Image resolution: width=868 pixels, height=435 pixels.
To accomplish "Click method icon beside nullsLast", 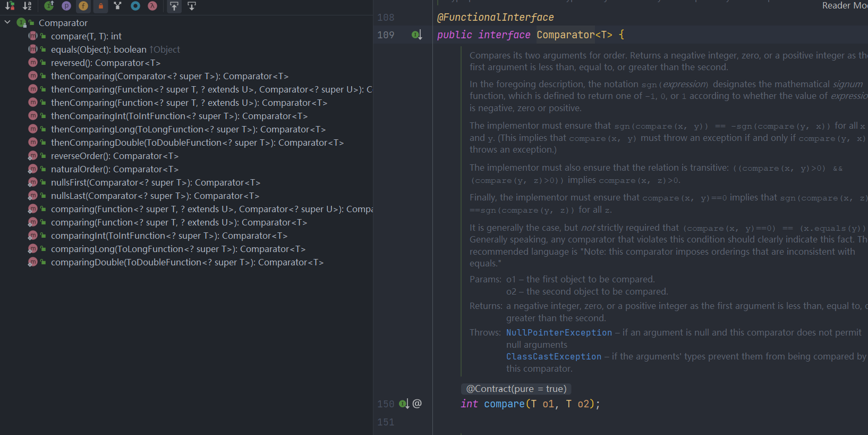I will point(33,195).
